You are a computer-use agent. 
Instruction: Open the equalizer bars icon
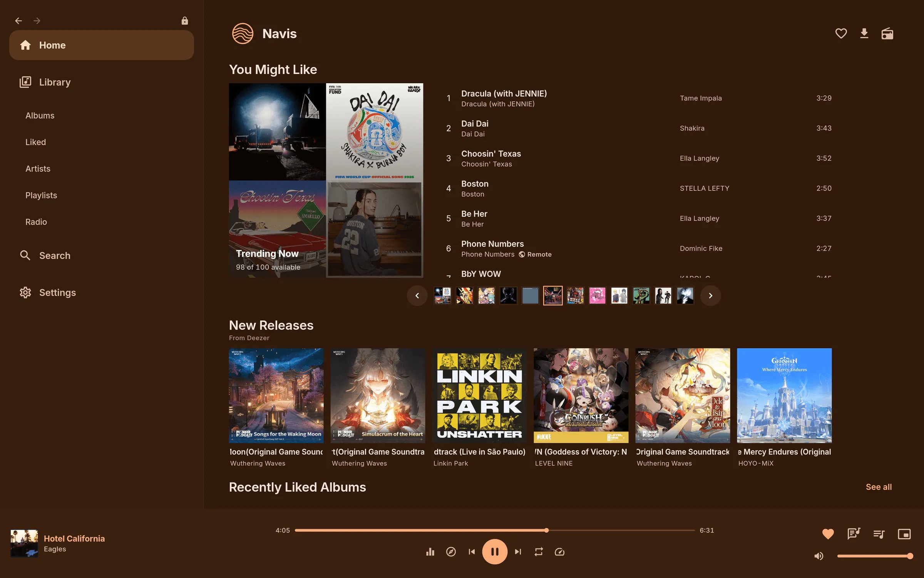pos(430,552)
